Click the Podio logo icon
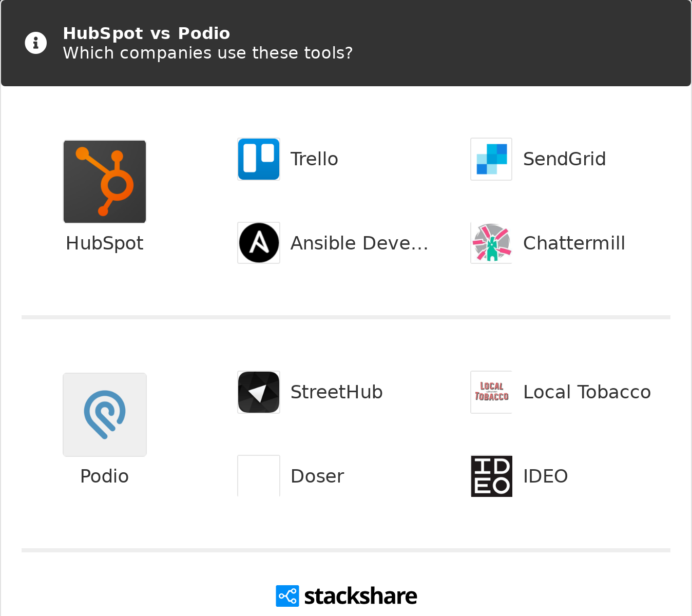This screenshot has width=692, height=616. pyautogui.click(x=105, y=415)
